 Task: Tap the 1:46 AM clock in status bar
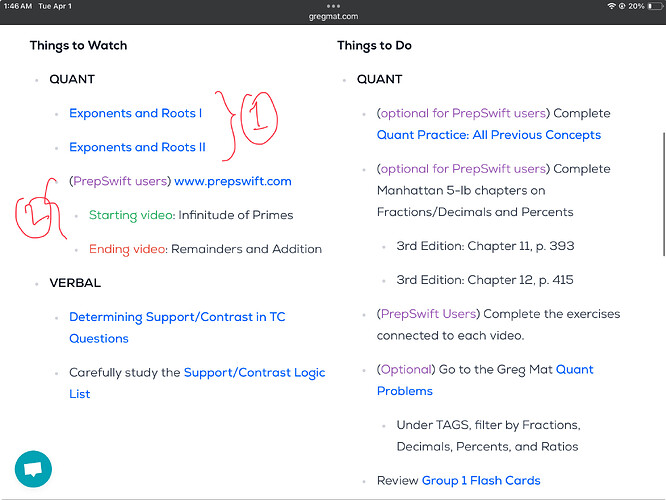click(18, 6)
